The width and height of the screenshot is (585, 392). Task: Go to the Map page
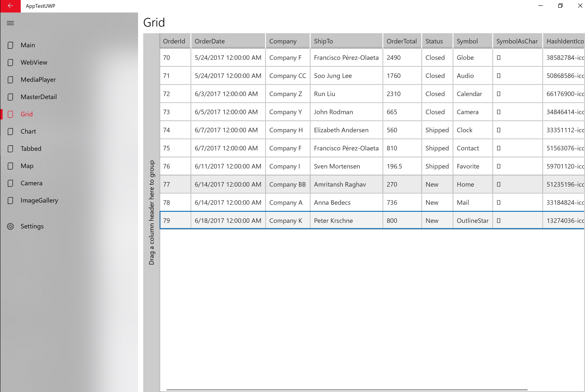pos(27,166)
